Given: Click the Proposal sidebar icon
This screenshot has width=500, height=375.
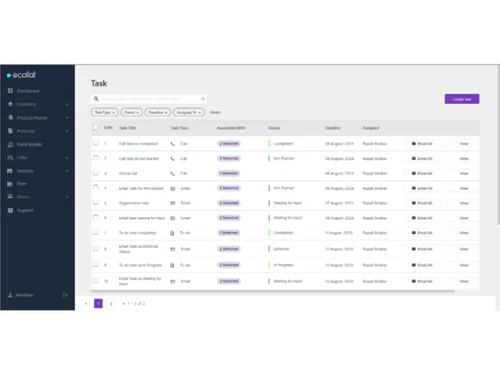Looking at the screenshot, I should click(10, 131).
